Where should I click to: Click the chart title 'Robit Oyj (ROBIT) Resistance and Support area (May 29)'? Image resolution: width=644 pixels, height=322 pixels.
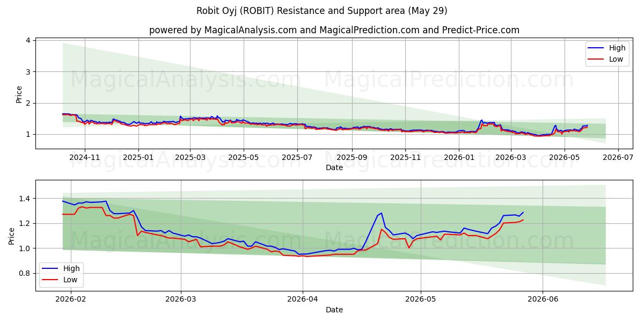pos(322,11)
